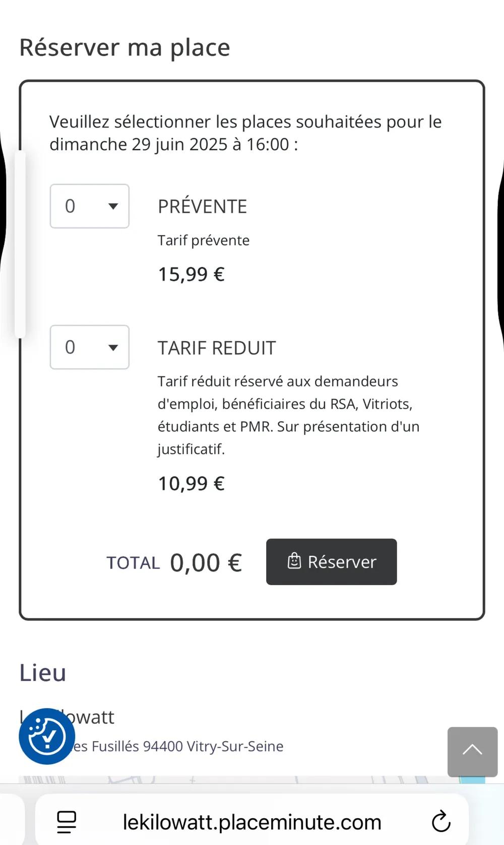Click the PRÉVENTE ticket title
504x845 pixels.
tap(202, 206)
